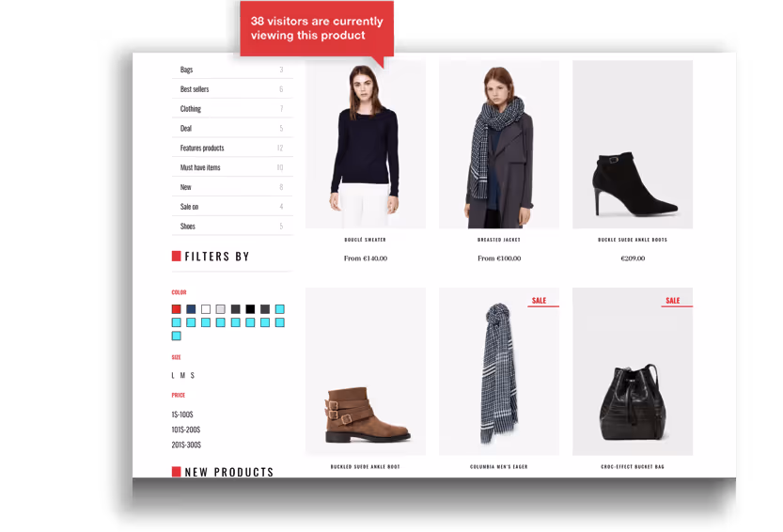Screen dimensions: 783x532
Task: Open the brown buckled ankle boot image
Action: 366,371
